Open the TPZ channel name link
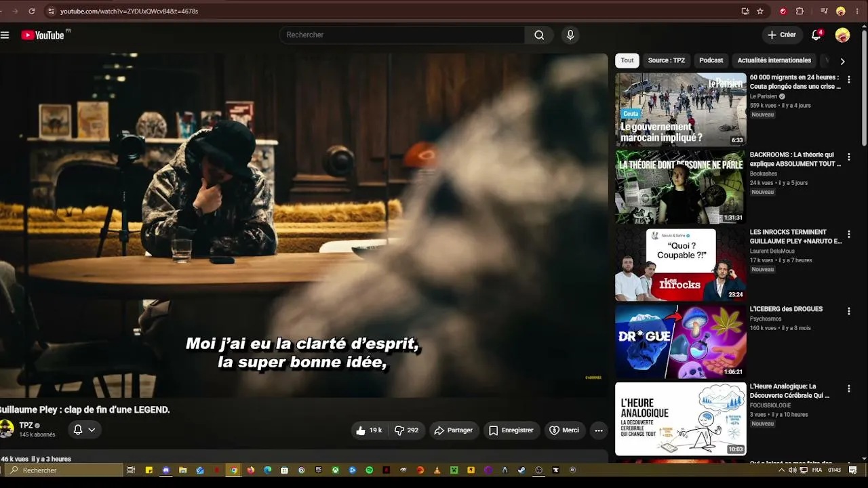 [26, 426]
